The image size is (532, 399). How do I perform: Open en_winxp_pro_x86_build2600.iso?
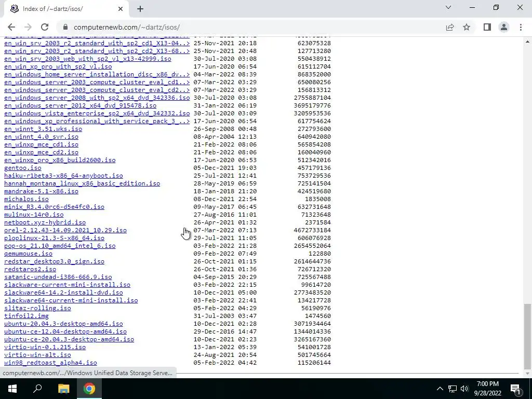60,160
